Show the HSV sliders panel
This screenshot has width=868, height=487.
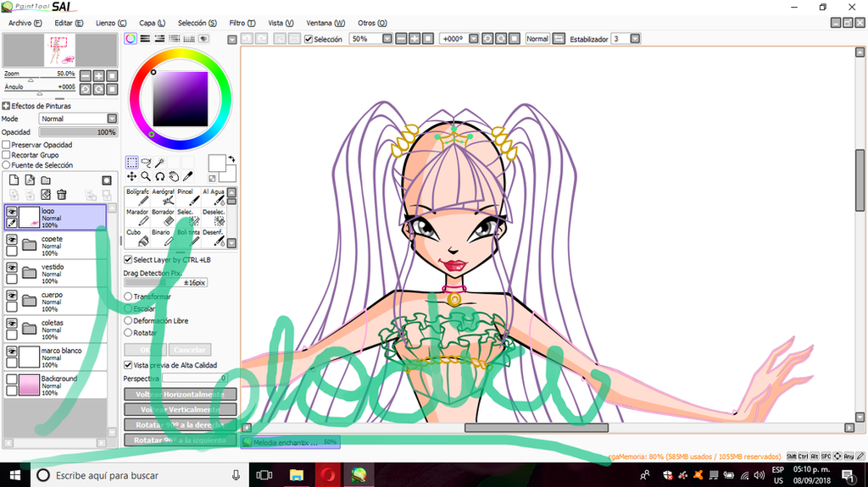159,39
